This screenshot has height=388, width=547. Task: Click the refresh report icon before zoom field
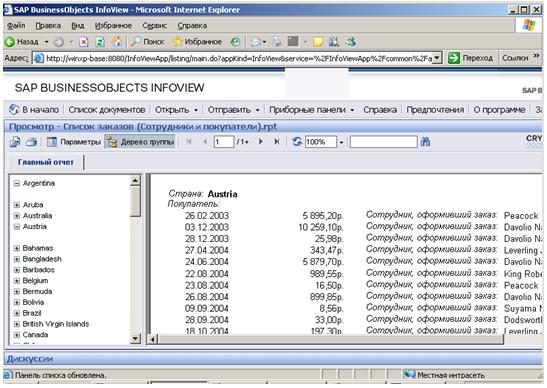(297, 142)
